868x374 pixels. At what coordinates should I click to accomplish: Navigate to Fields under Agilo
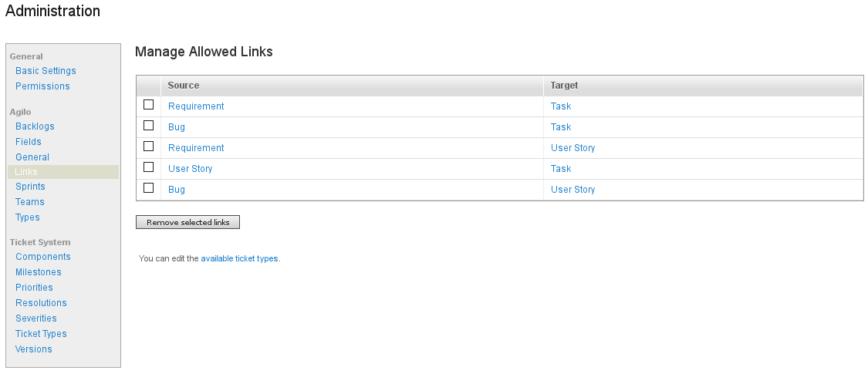29,142
